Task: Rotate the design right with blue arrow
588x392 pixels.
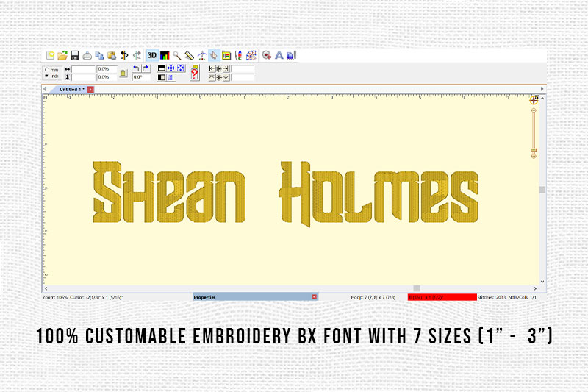Action: pyautogui.click(x=146, y=68)
